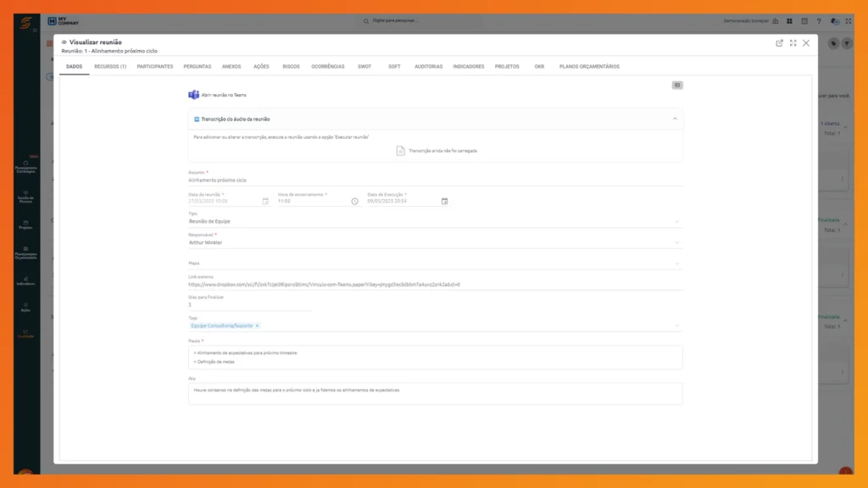
Task: Switch to the Planos Orçamentários tab
Action: [589, 66]
